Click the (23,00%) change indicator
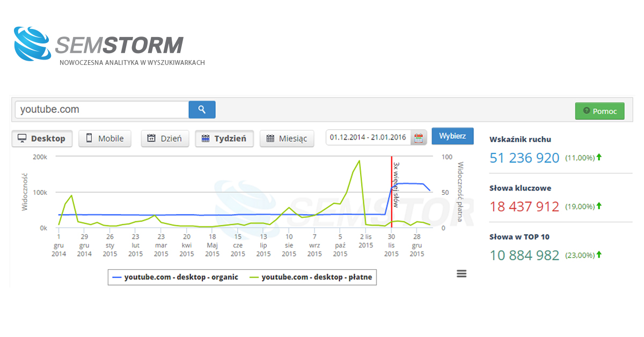 click(x=583, y=255)
